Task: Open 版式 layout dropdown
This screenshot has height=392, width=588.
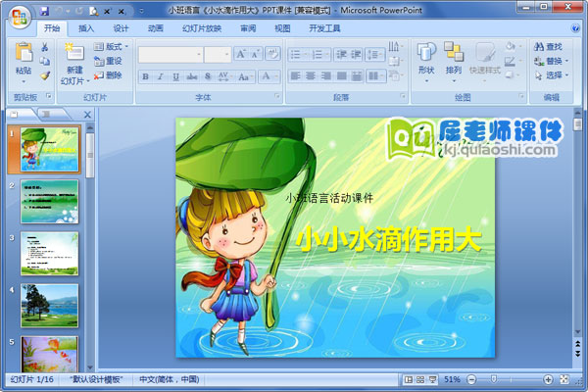Action: pyautogui.click(x=111, y=46)
